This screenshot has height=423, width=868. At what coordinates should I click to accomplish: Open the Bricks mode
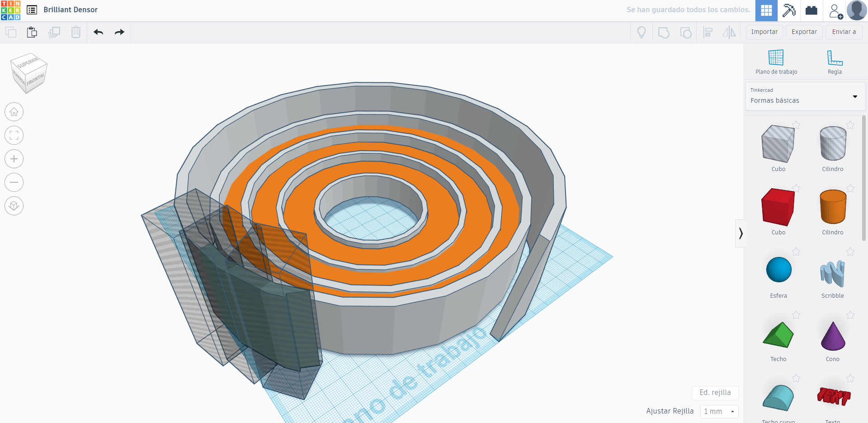click(x=811, y=10)
